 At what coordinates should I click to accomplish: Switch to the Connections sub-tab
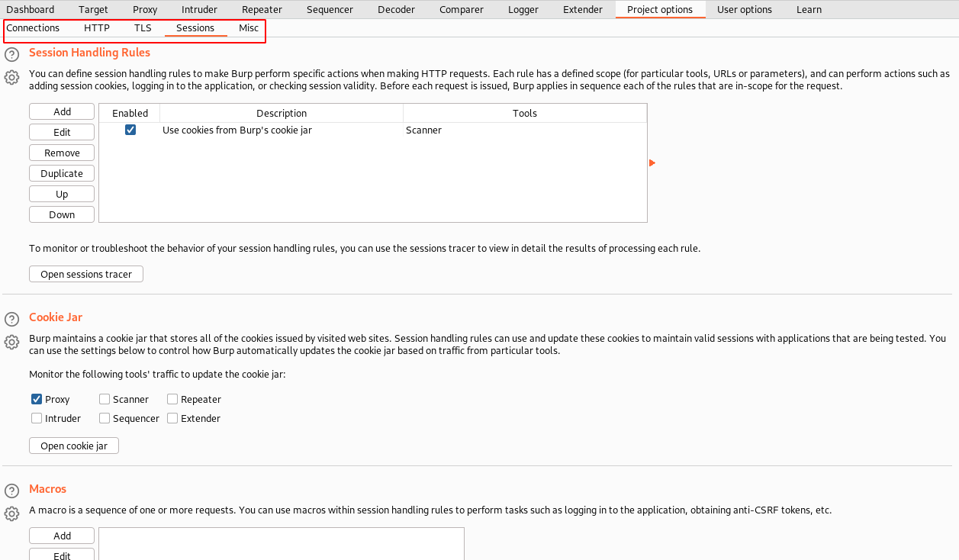(x=33, y=28)
